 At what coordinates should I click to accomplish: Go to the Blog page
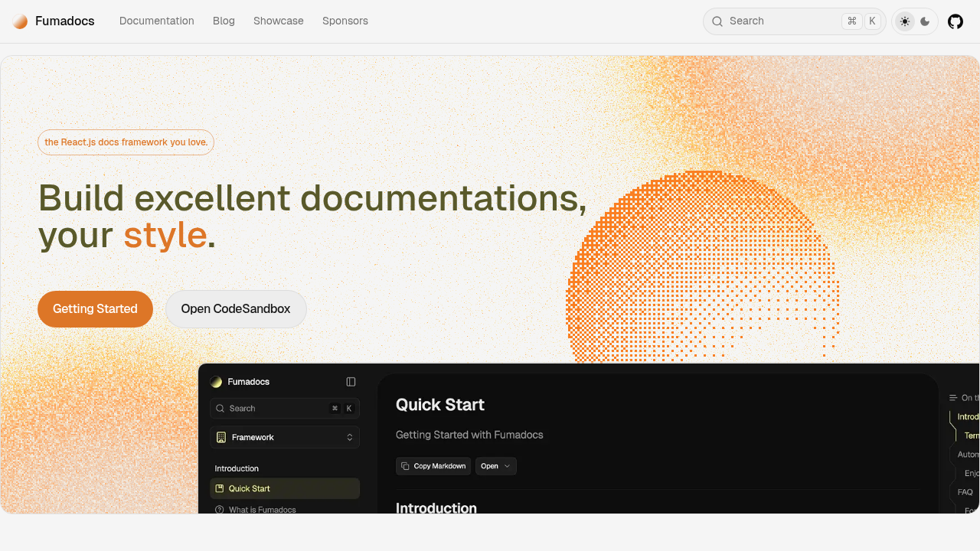pos(224,21)
